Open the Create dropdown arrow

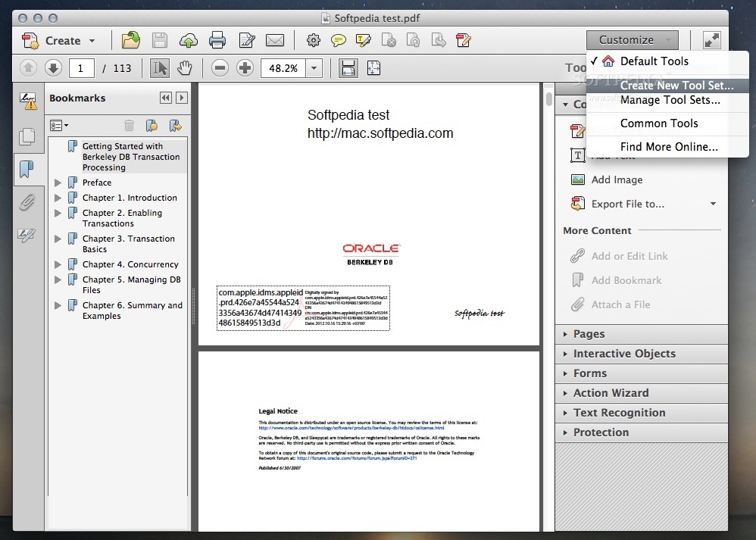click(x=92, y=41)
